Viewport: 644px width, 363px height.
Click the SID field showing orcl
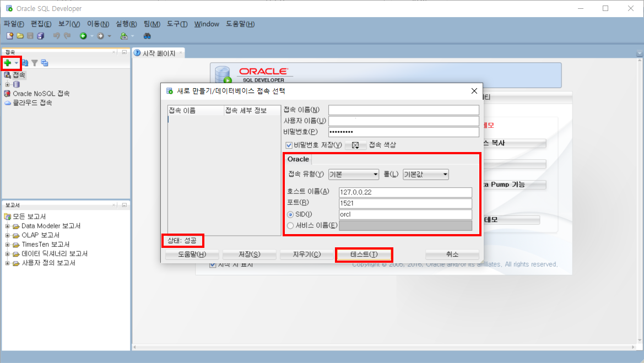tap(405, 214)
